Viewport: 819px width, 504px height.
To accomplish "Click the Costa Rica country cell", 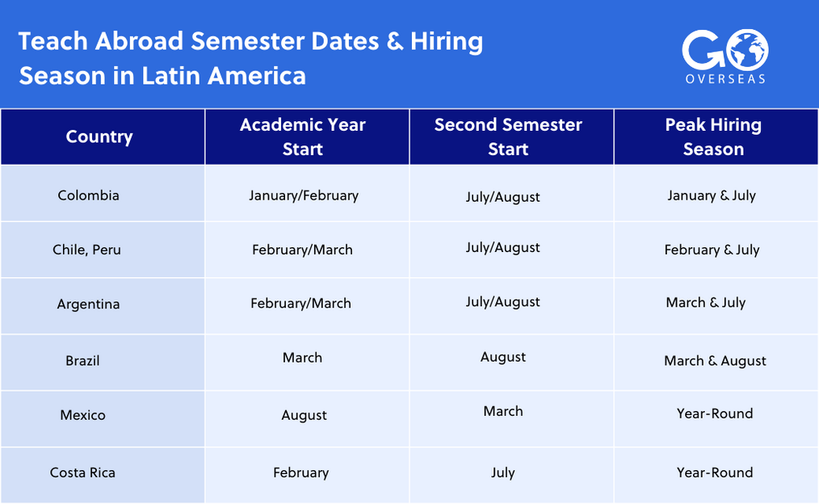I will click(x=82, y=472).
